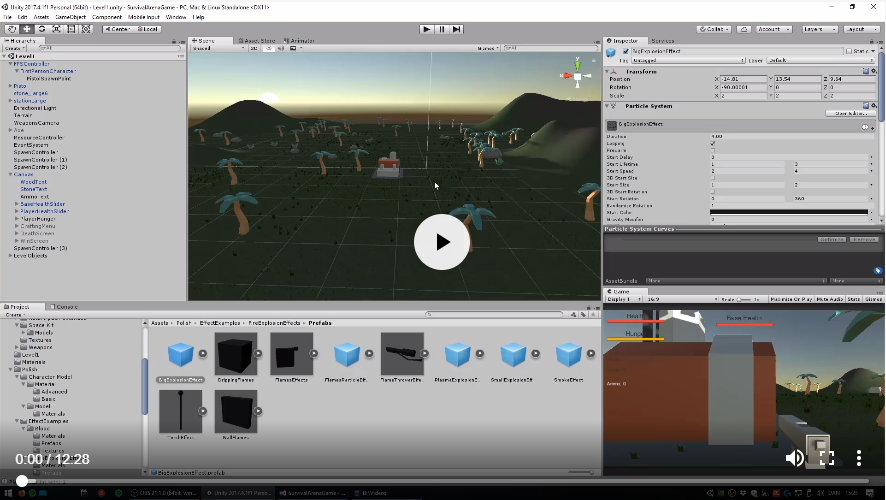
Task: Select the Hand tool in Unity toolbar
Action: coord(11,29)
